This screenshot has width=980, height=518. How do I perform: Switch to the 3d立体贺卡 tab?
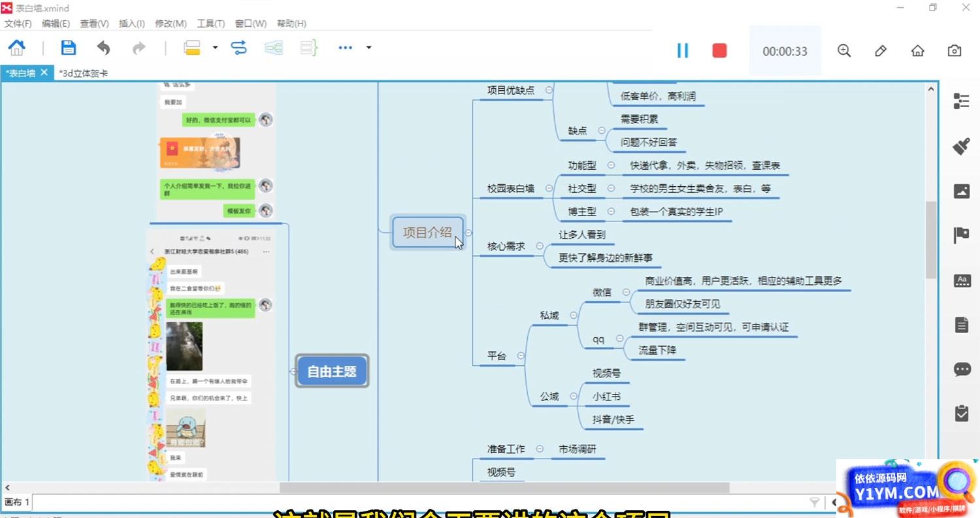point(83,73)
